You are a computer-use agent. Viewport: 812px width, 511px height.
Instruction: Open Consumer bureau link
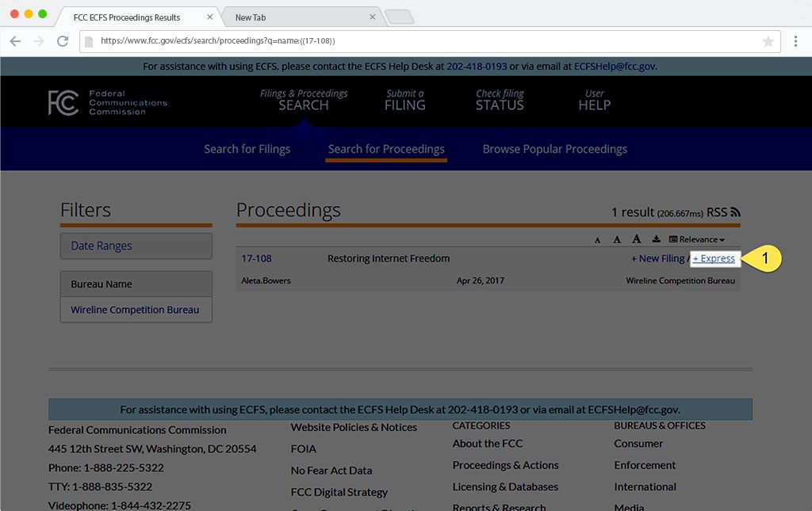[x=638, y=443]
